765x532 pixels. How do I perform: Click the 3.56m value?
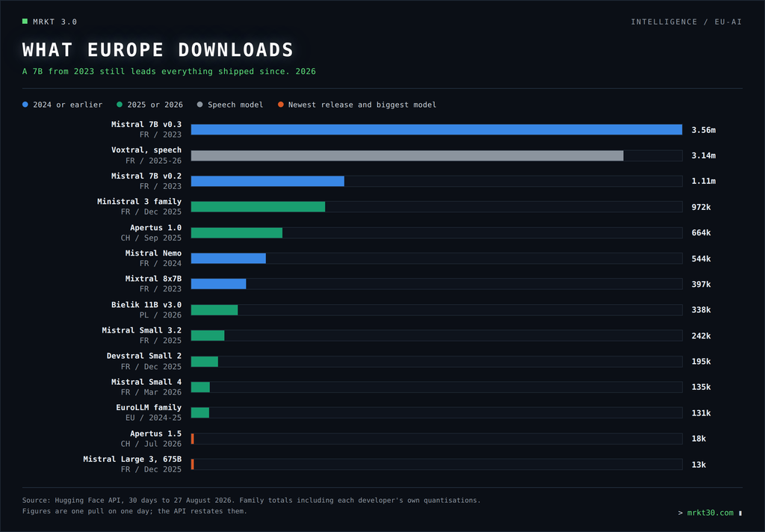704,130
